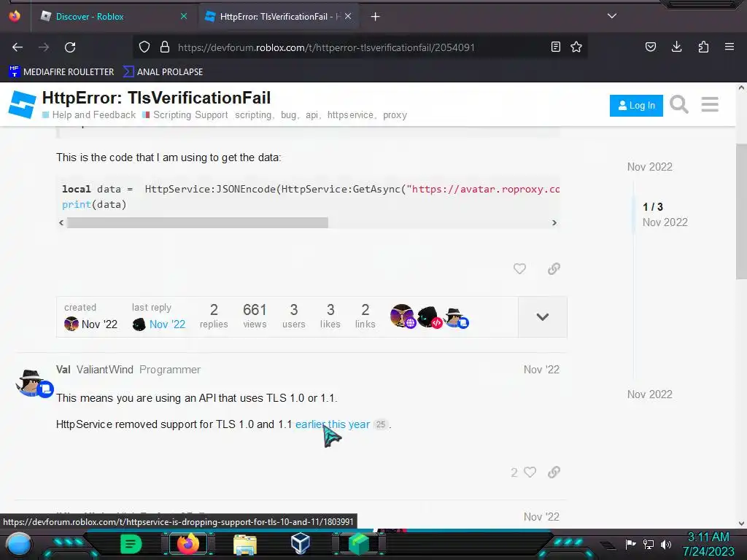Reload the current page
This screenshot has width=747, height=560.
[70, 47]
